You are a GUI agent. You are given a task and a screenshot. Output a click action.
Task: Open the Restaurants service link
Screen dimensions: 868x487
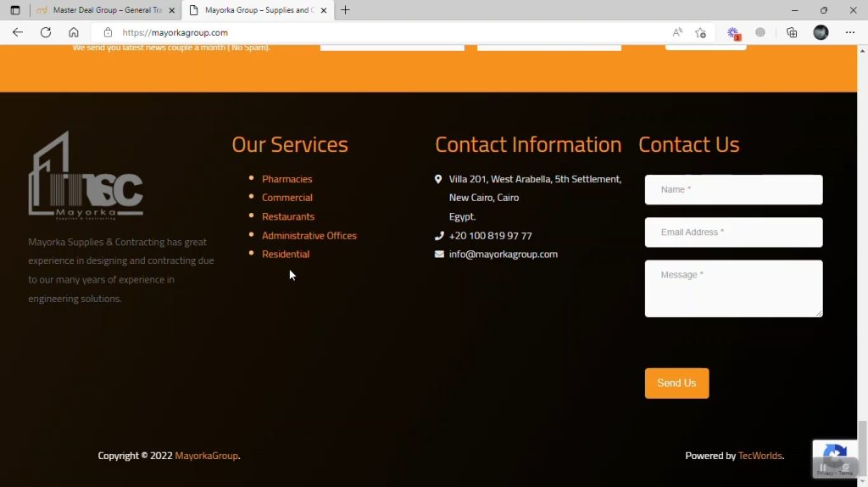point(288,216)
